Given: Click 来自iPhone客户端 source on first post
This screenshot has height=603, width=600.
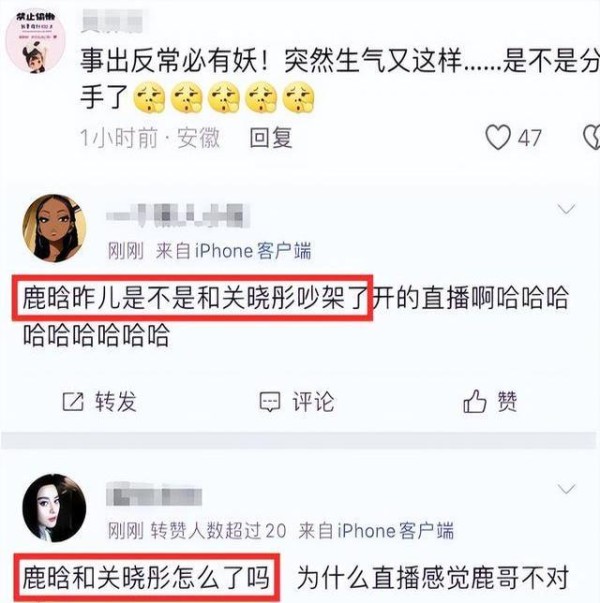Looking at the screenshot, I should click(233, 251).
